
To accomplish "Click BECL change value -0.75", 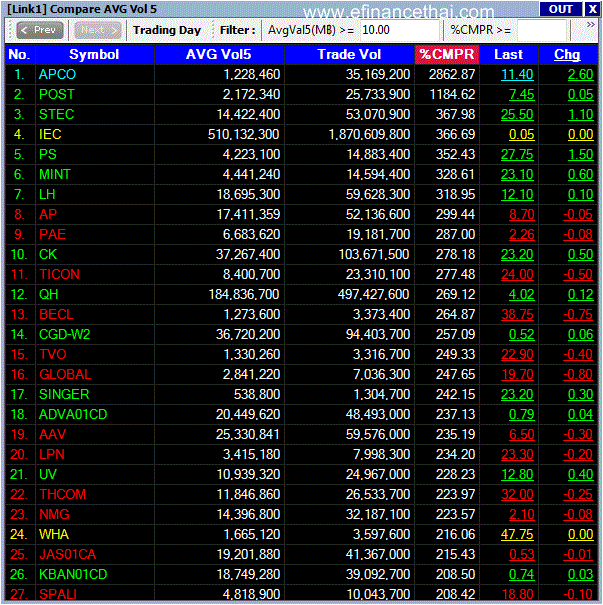I will pos(578,314).
